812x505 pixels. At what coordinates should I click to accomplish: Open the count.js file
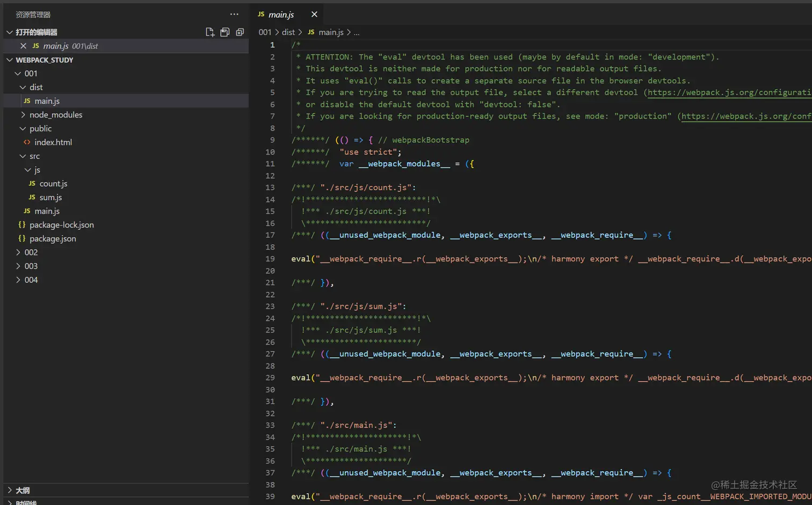[x=53, y=184]
